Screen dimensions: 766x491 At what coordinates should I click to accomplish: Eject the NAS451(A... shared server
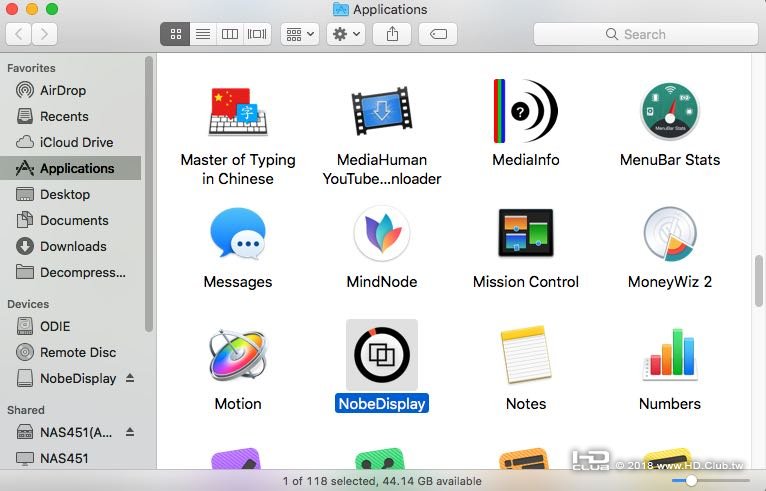tap(130, 432)
